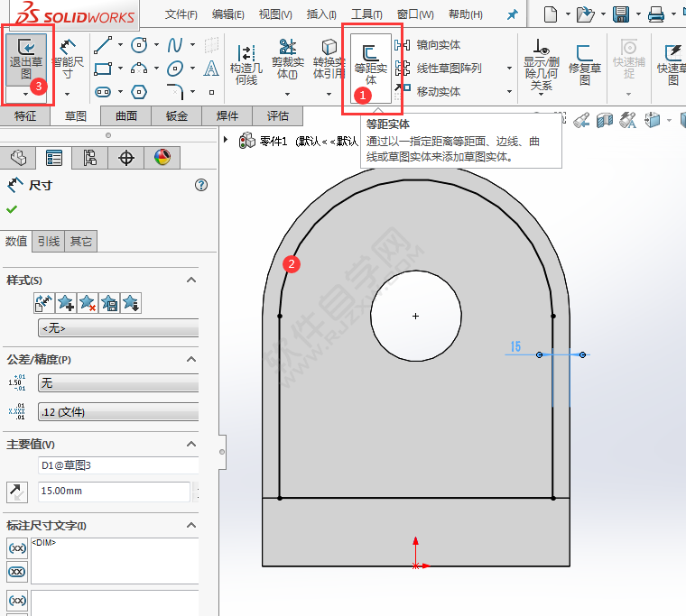The height and width of the screenshot is (616, 686).
Task: Select the Arc sketch tool
Action: pyautogui.click(x=139, y=69)
